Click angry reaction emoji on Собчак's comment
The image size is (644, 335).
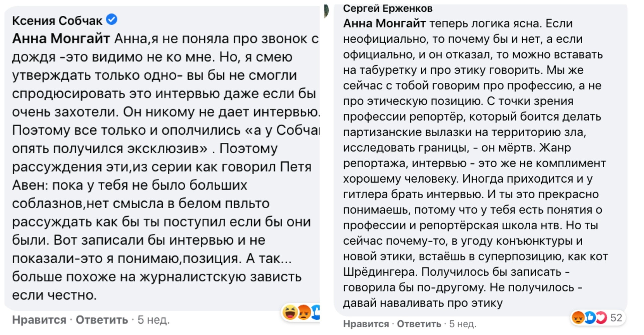[x=304, y=313]
